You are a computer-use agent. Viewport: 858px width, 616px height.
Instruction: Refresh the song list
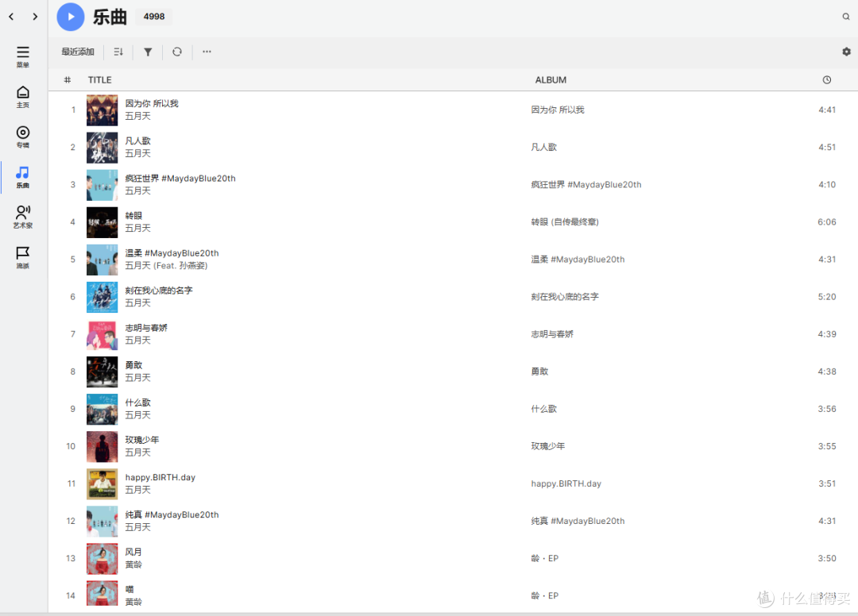click(177, 52)
